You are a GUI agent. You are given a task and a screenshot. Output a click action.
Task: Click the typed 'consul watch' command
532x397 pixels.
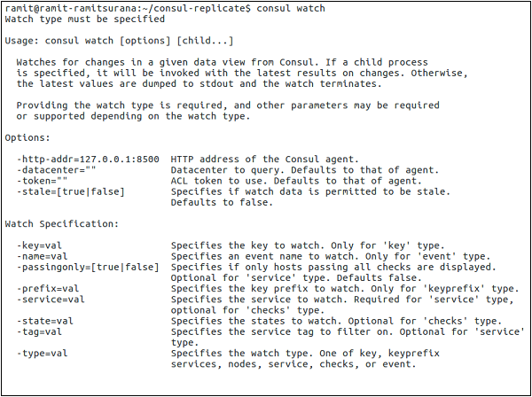290,8
